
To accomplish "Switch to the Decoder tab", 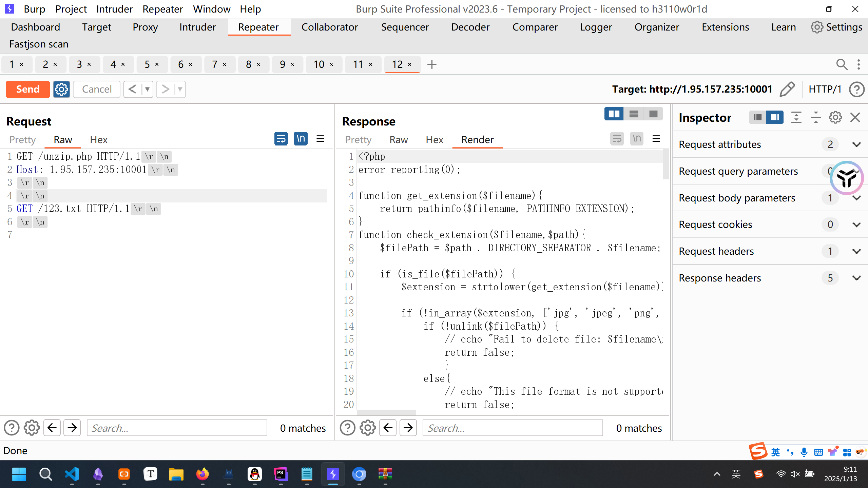I will (470, 27).
